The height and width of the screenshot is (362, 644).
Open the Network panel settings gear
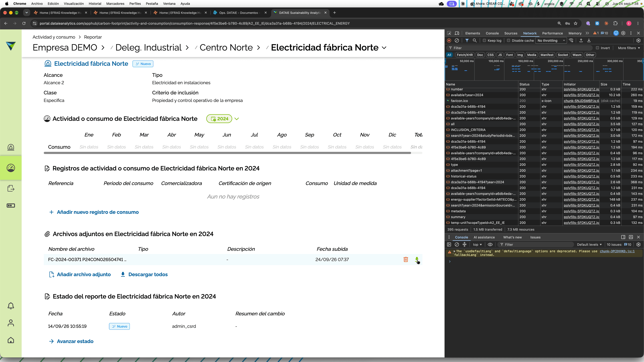pos(638,40)
